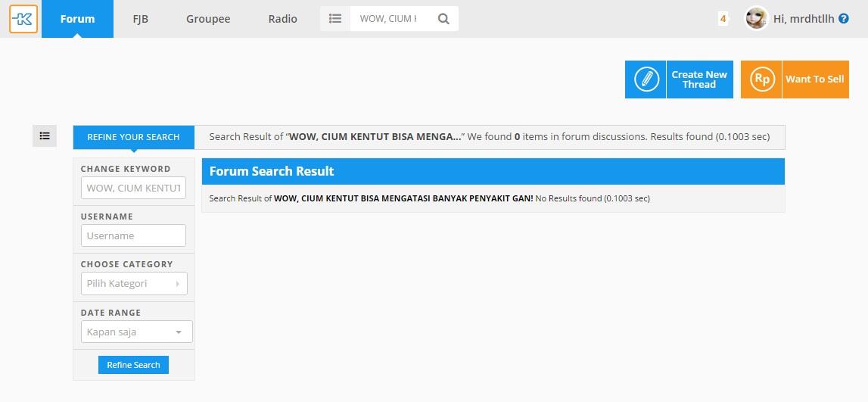Click the user avatar picture
This screenshot has height=402, width=868.
[x=756, y=18]
